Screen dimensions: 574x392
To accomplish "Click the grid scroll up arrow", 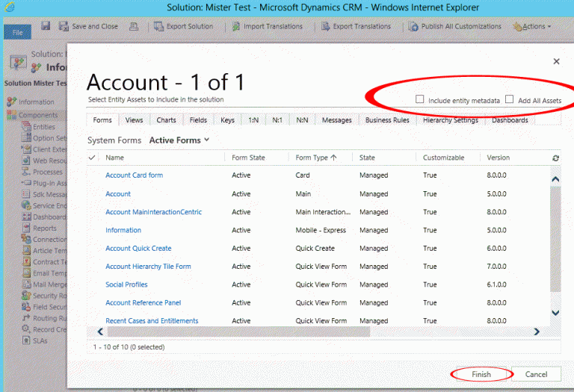I will (x=555, y=179).
